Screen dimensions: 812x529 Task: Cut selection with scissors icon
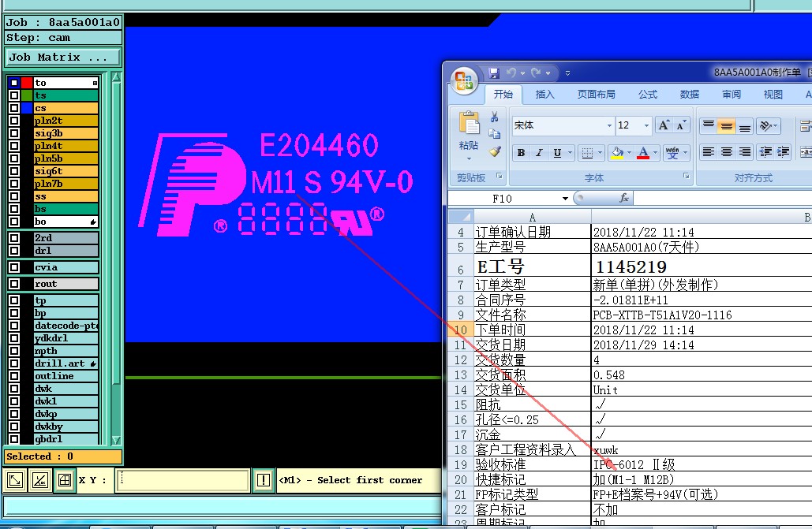pos(495,117)
